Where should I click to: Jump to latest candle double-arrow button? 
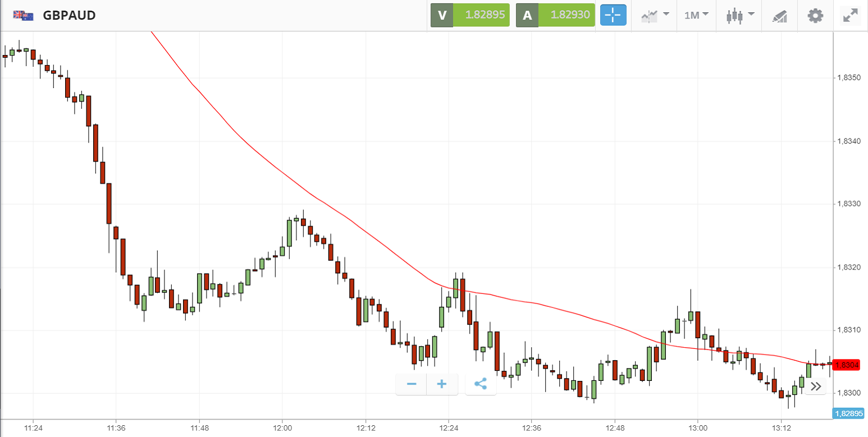(x=816, y=386)
